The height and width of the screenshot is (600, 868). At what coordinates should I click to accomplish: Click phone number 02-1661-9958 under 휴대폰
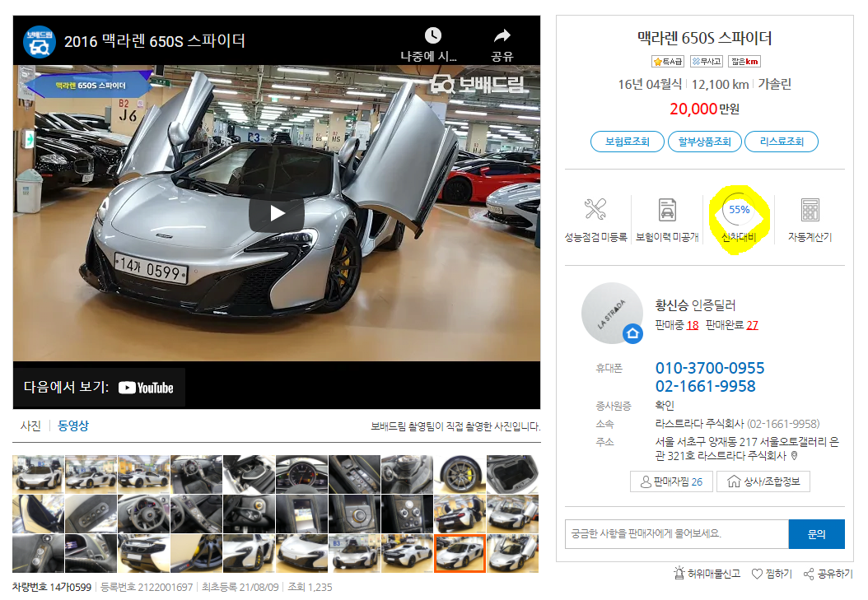click(705, 386)
